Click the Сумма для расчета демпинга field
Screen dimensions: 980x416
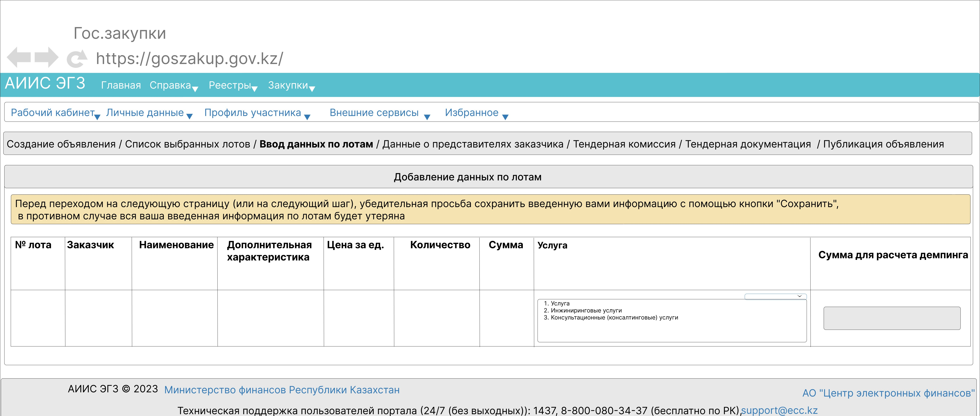tap(892, 318)
